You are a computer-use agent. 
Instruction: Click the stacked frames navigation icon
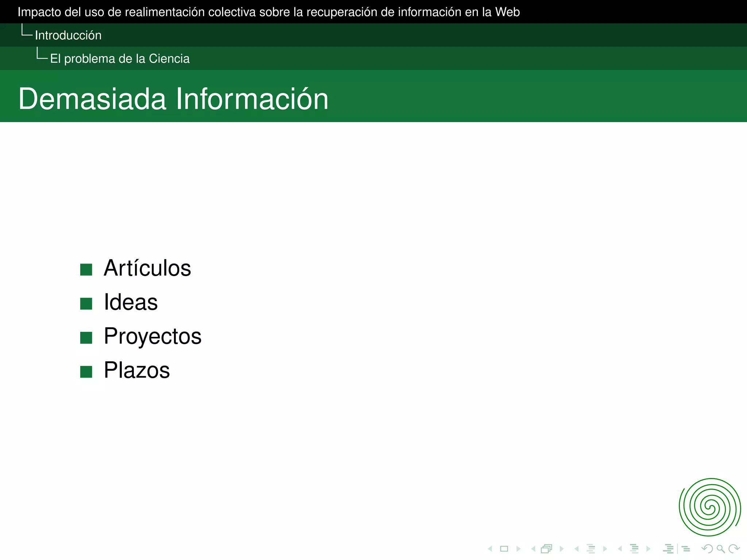tap(547, 549)
